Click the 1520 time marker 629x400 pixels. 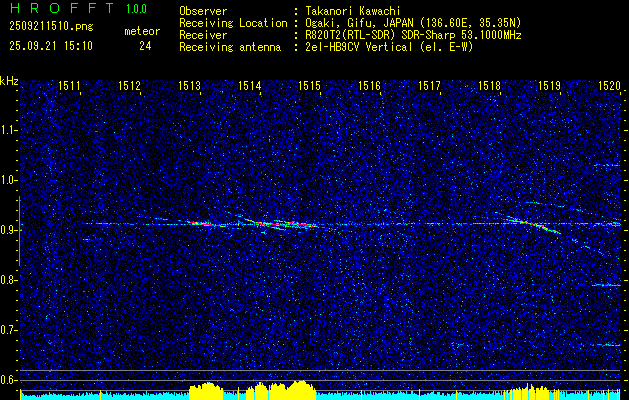609,85
